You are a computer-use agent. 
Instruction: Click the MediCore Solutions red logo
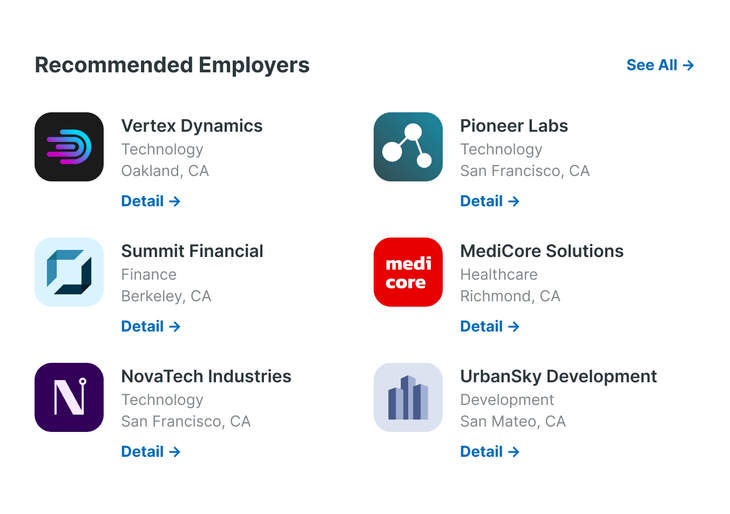[408, 272]
